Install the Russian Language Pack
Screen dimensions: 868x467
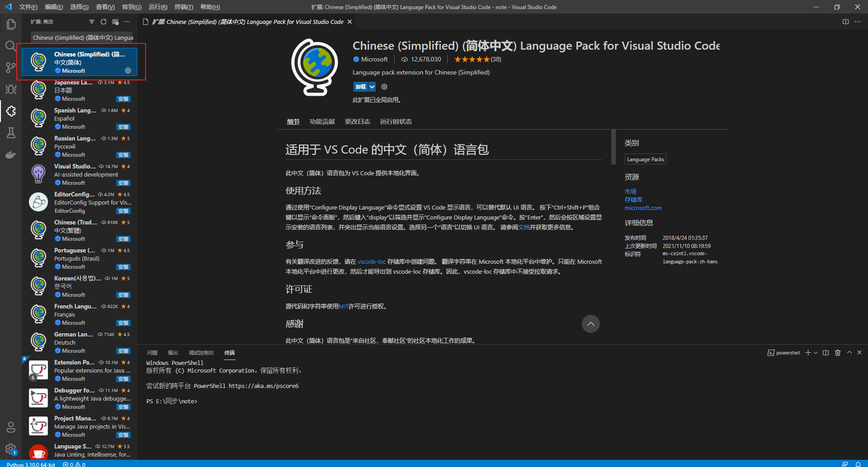(123, 155)
